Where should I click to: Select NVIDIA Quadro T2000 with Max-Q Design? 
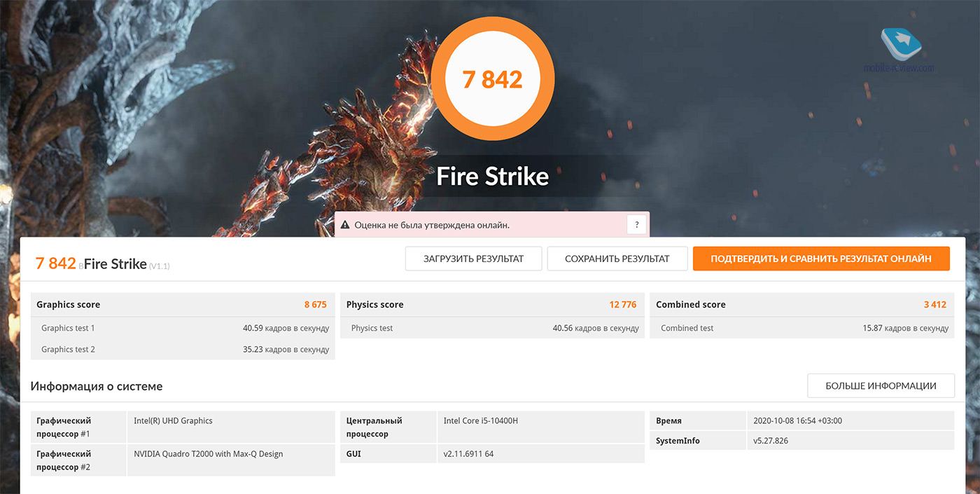coord(209,454)
